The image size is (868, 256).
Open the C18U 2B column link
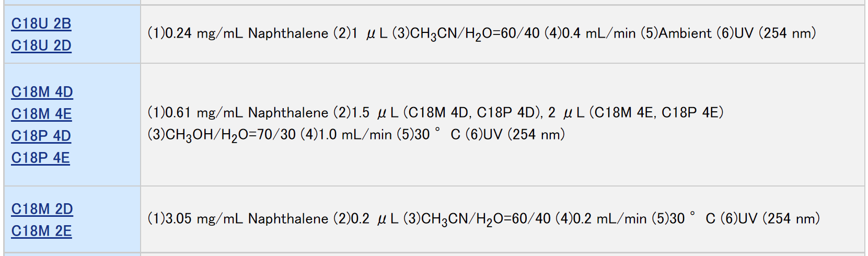coord(41,24)
